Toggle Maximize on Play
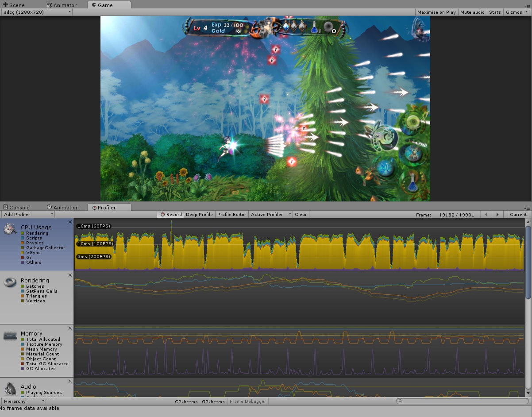Screen dimensions: 532x417 436,12
